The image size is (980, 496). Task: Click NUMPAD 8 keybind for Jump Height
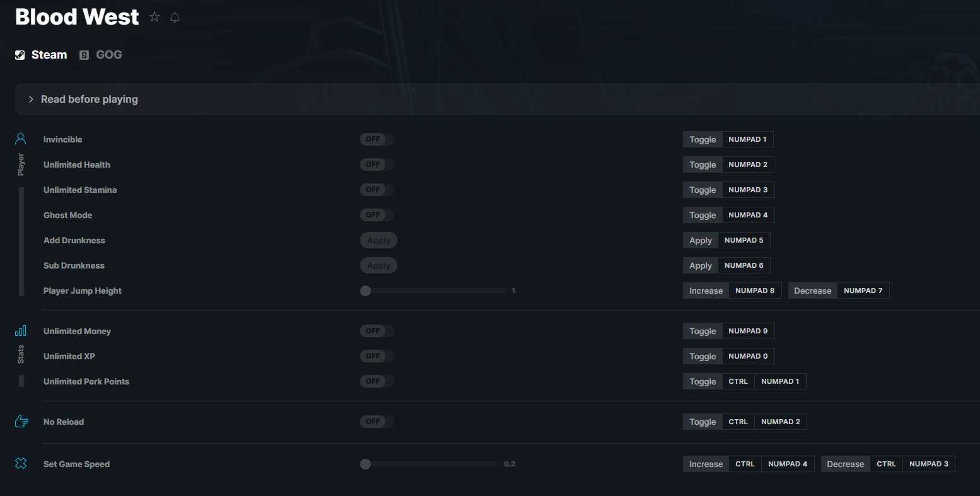tap(755, 291)
